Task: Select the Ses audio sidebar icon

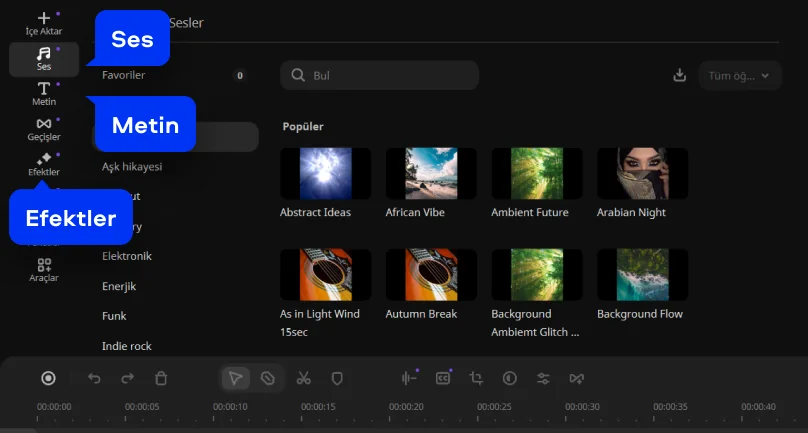Action: tap(44, 59)
